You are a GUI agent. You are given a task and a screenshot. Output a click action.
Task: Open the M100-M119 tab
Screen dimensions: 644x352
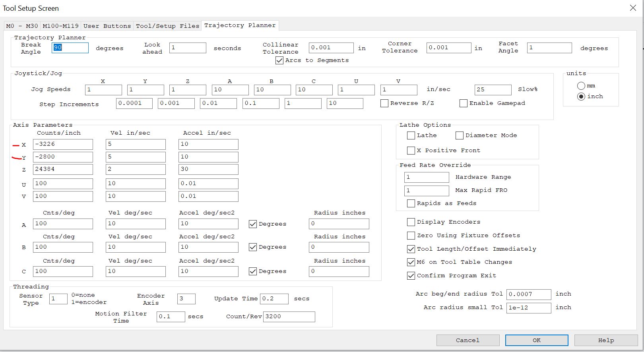60,26
